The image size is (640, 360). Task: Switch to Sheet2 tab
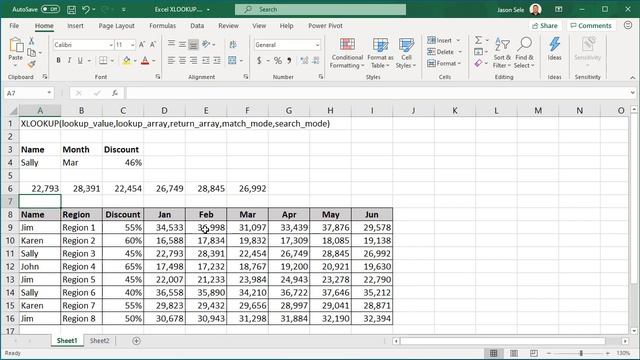(x=100, y=341)
